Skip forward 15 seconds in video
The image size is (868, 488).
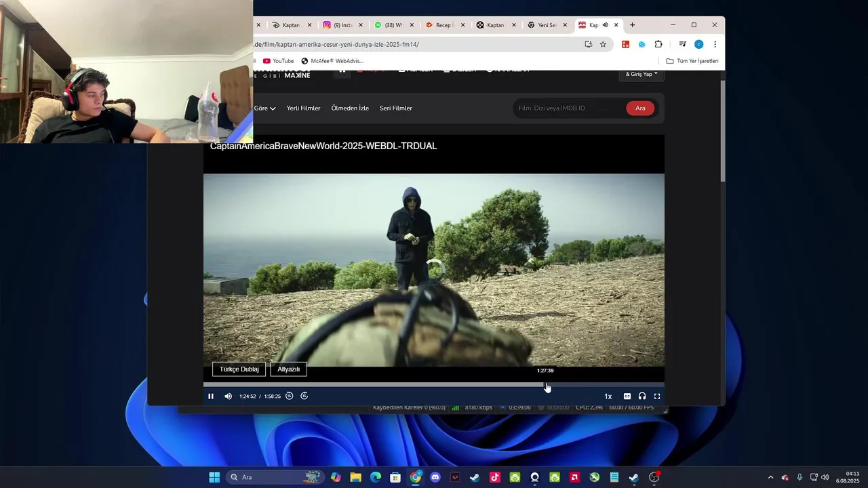point(304,396)
